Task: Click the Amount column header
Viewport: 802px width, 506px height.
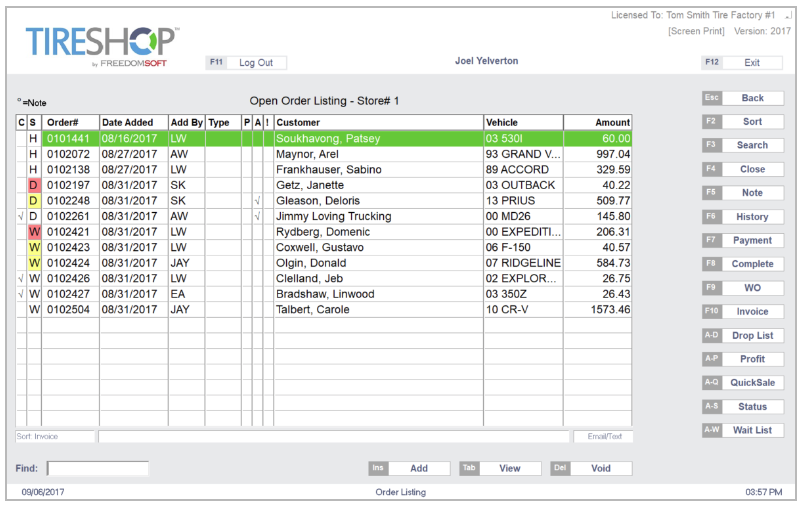Action: 597,123
